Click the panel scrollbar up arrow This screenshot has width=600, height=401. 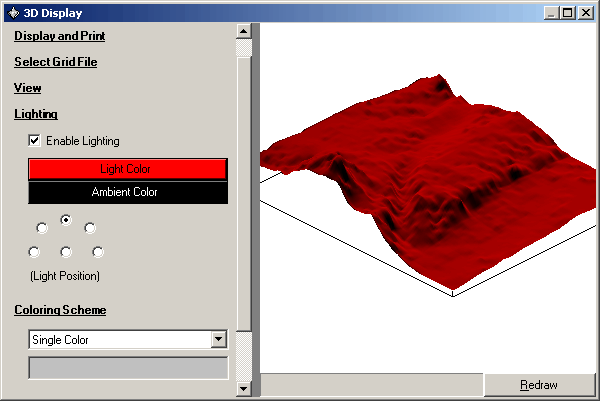click(x=244, y=31)
